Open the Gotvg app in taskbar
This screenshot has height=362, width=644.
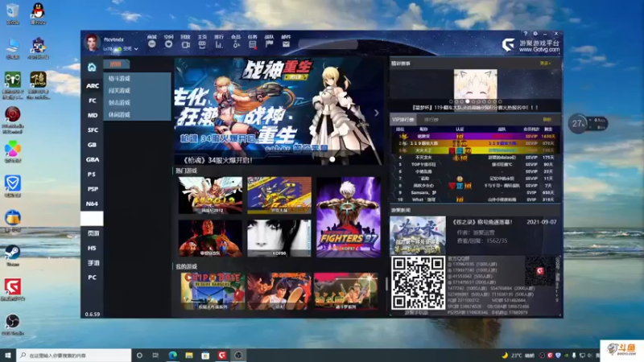pyautogui.click(x=222, y=355)
